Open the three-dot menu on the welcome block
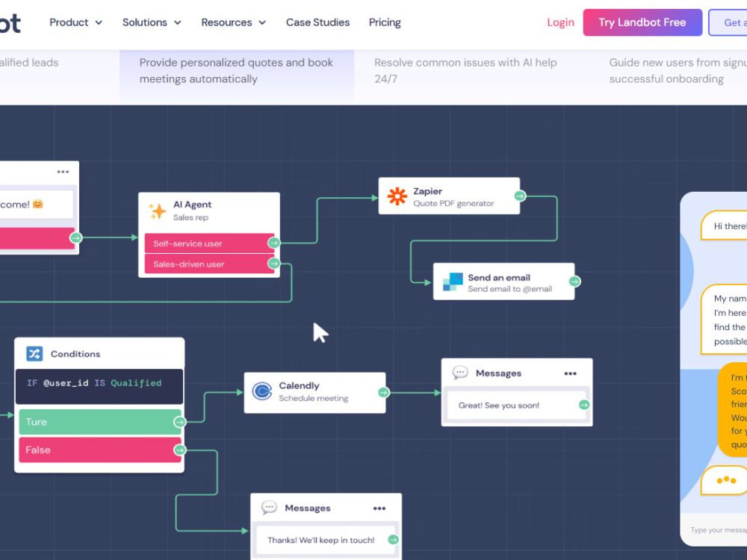 tap(63, 172)
